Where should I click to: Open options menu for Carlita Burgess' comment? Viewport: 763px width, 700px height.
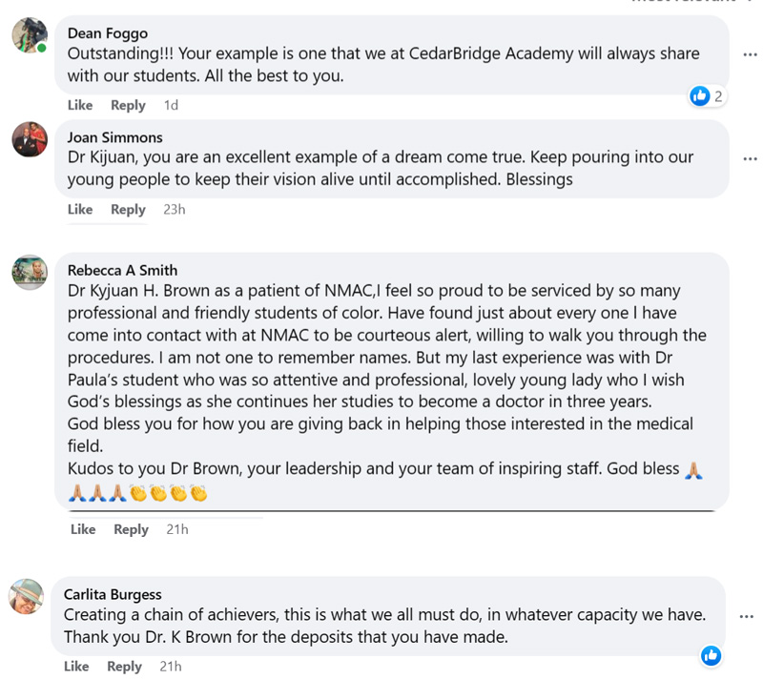pos(747,616)
